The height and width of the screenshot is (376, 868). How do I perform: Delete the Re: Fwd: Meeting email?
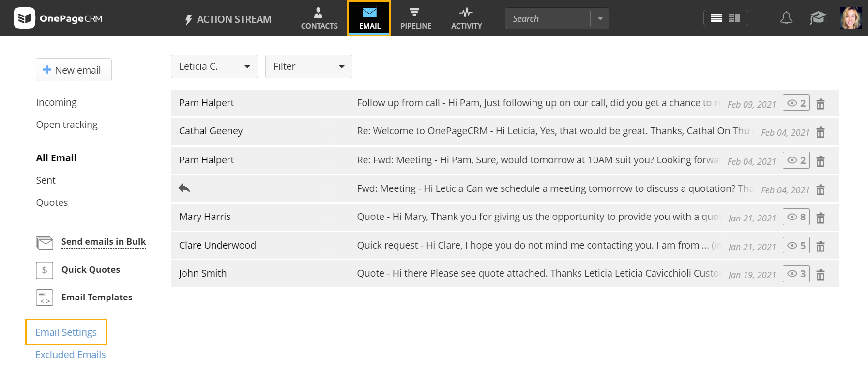tap(821, 161)
